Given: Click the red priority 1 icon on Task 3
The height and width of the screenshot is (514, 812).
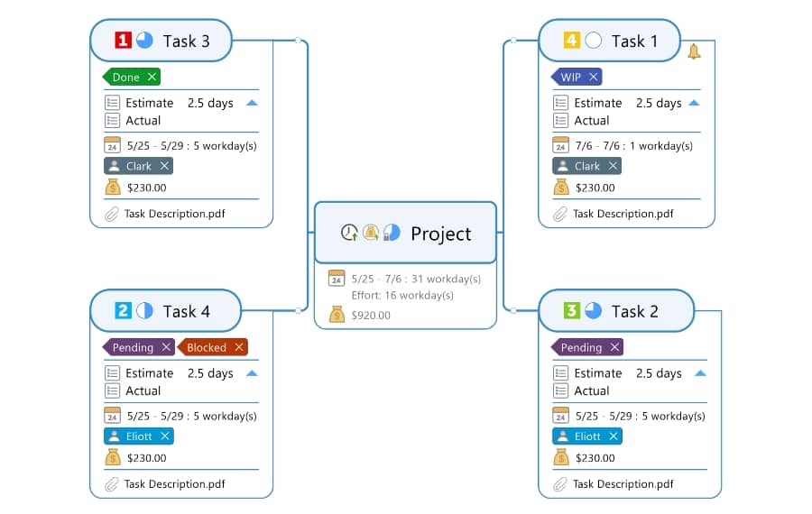Looking at the screenshot, I should point(123,41).
